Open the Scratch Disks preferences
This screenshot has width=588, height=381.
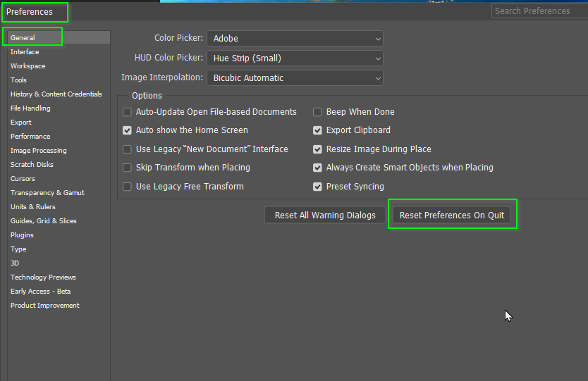pyautogui.click(x=32, y=165)
